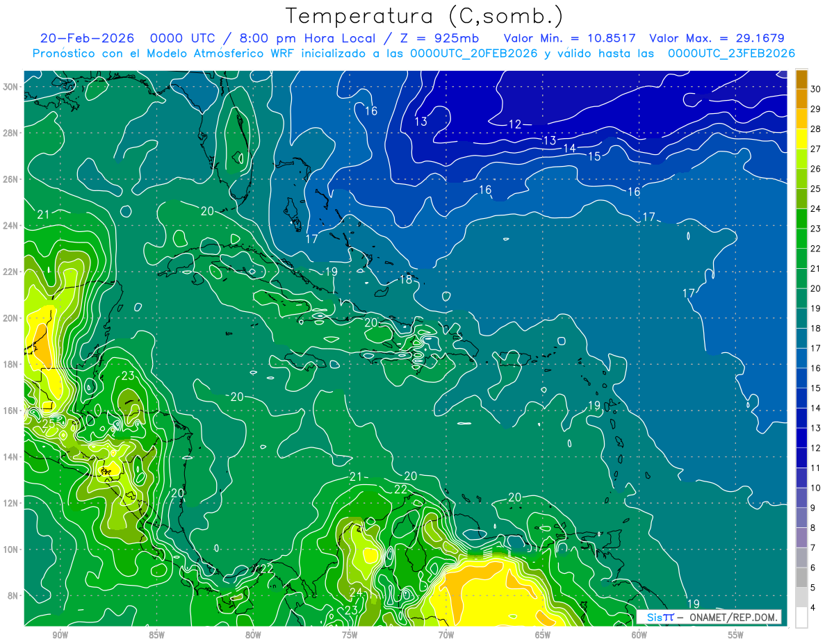Click the 18 contour label on the map
The image size is (834, 644).
coord(406,279)
